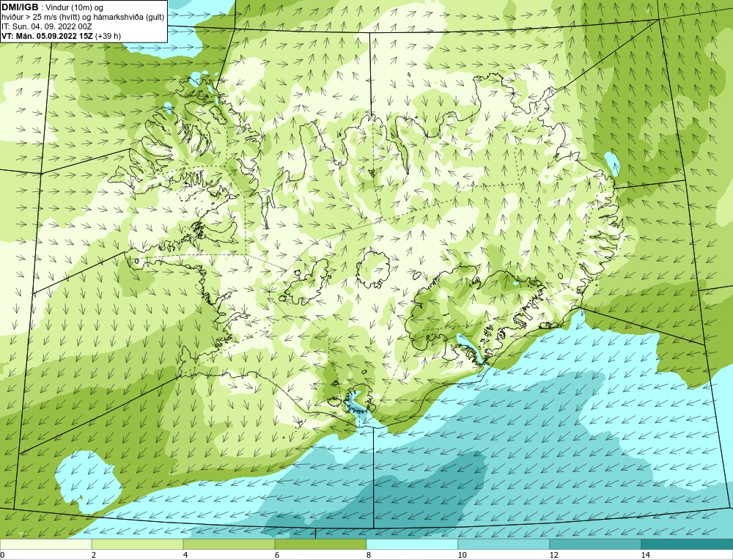
Task: Click the 'IT: Sun. 04. 09. 2022 00Z' line
Action: point(46,26)
